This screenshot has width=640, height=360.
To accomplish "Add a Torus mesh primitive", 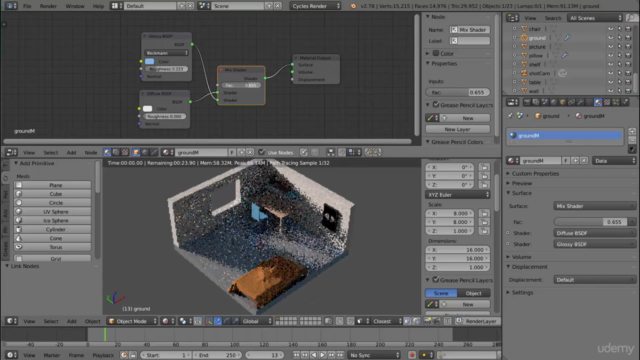I will point(52,247).
